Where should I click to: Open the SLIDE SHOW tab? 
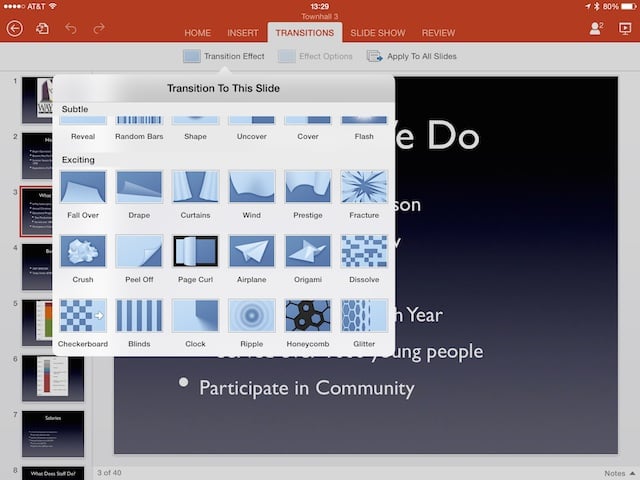point(378,33)
